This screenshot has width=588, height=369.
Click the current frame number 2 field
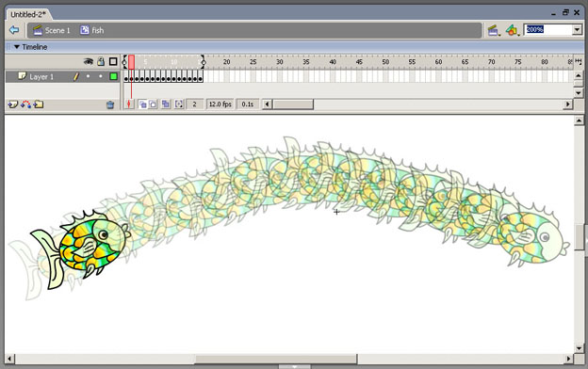(195, 104)
